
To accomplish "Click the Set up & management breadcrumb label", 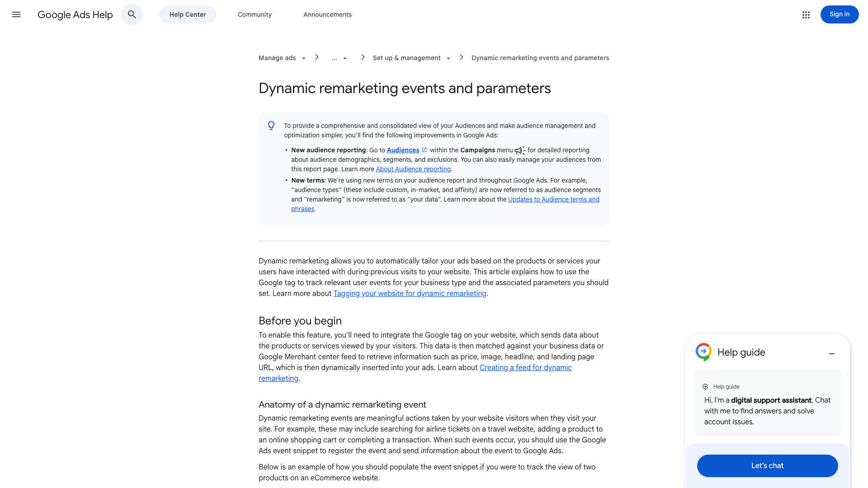I will click(x=406, y=58).
